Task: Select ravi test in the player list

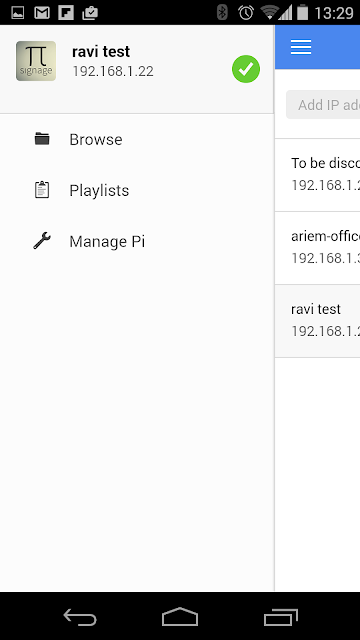Action: (x=318, y=321)
